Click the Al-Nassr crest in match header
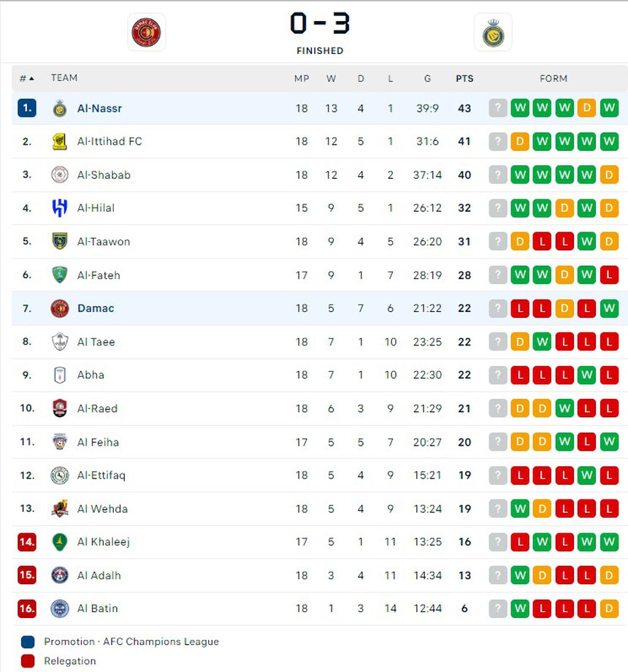 [493, 32]
